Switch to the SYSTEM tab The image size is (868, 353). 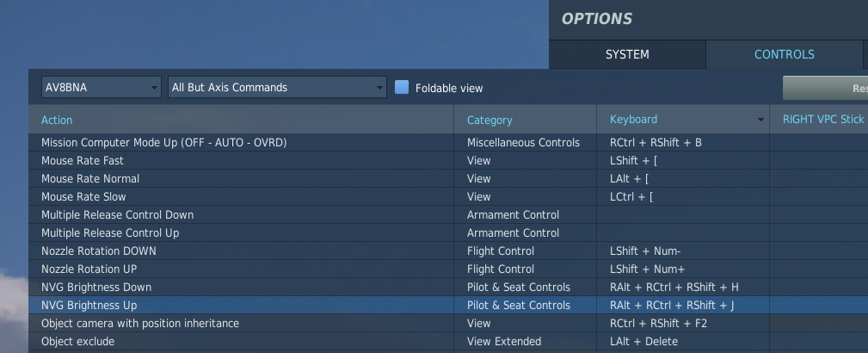pos(627,54)
